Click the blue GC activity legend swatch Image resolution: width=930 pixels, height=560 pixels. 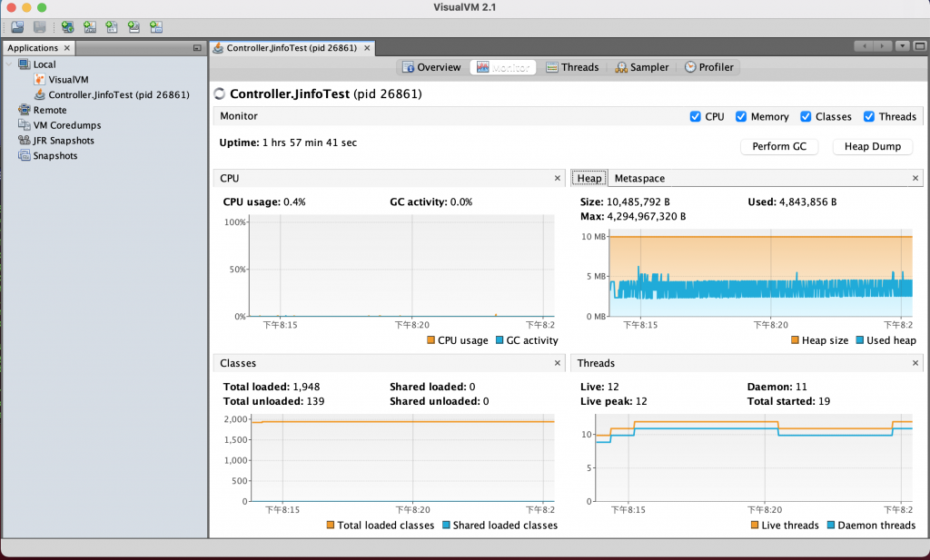pyautogui.click(x=500, y=340)
